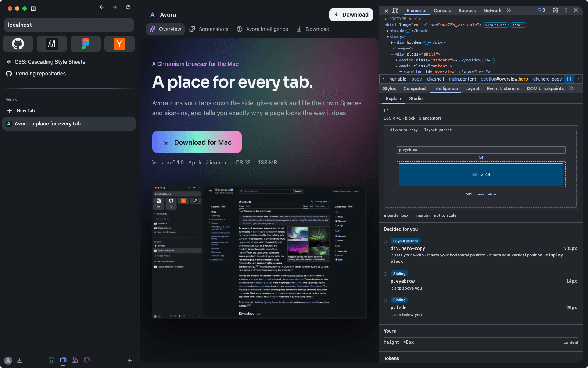Go forward with the right arrow
Image resolution: width=588 pixels, height=368 pixels.
(115, 7)
